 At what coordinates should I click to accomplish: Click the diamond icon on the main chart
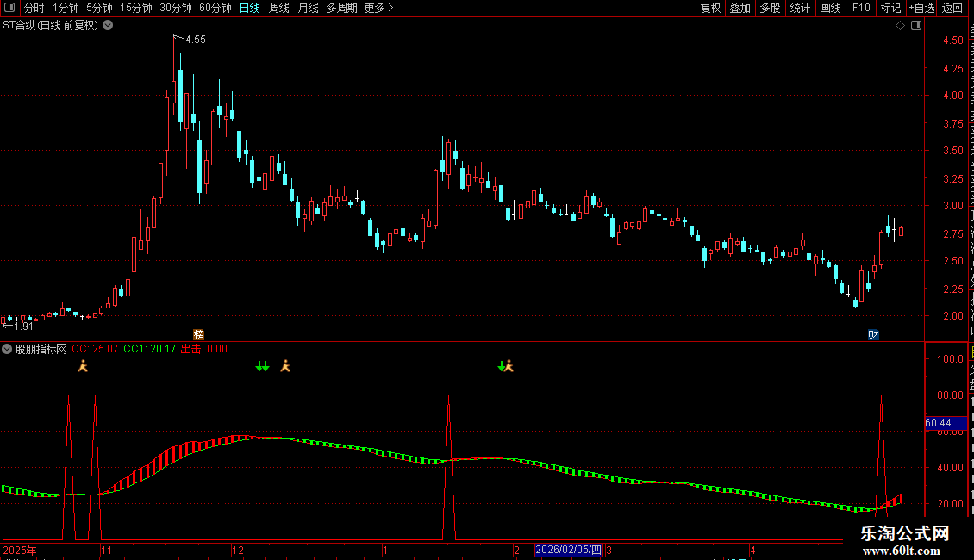(x=900, y=26)
